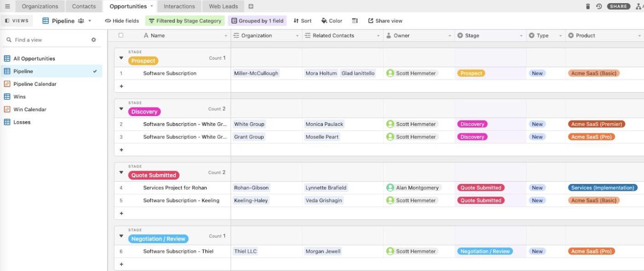This screenshot has height=271, width=644.
Task: Open the hamburger menu in the tab bar
Action: click(7, 6)
